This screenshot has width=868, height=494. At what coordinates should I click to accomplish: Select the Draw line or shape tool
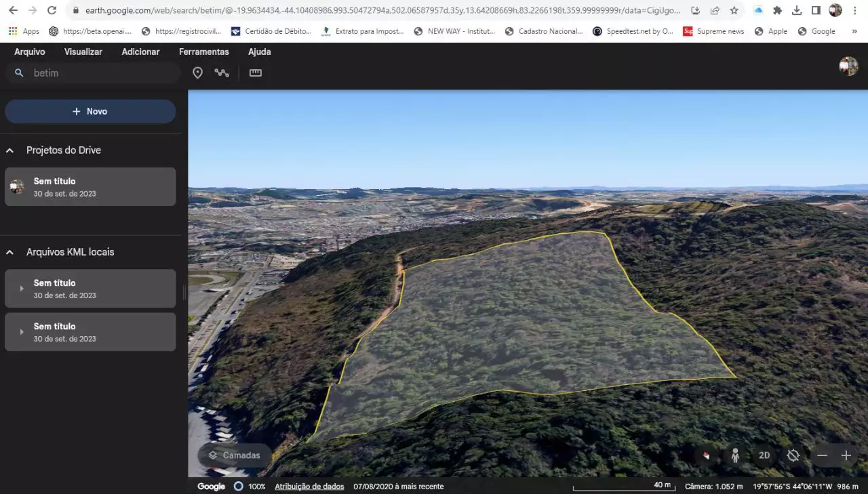pos(222,73)
